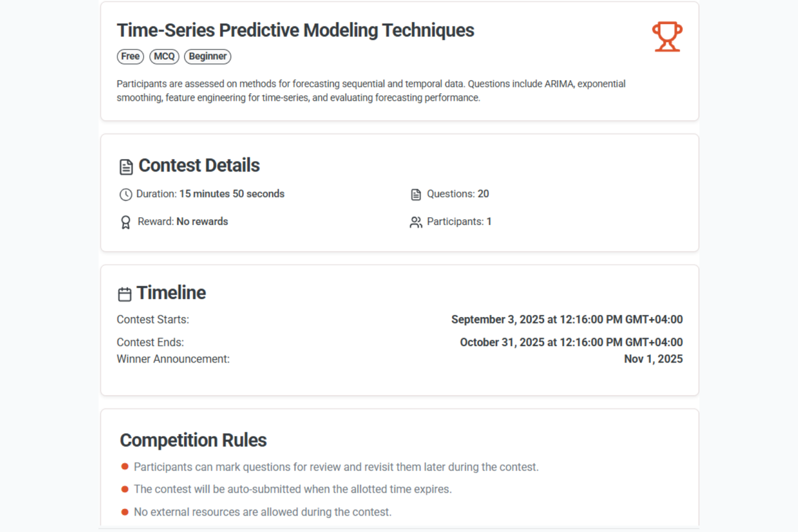
Task: Click the contest description paragraph
Action: (x=371, y=91)
